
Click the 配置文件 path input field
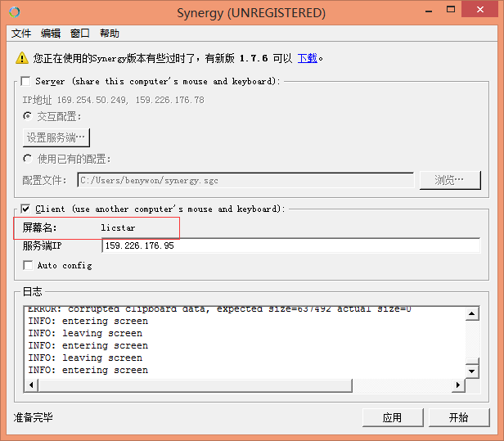245,180
